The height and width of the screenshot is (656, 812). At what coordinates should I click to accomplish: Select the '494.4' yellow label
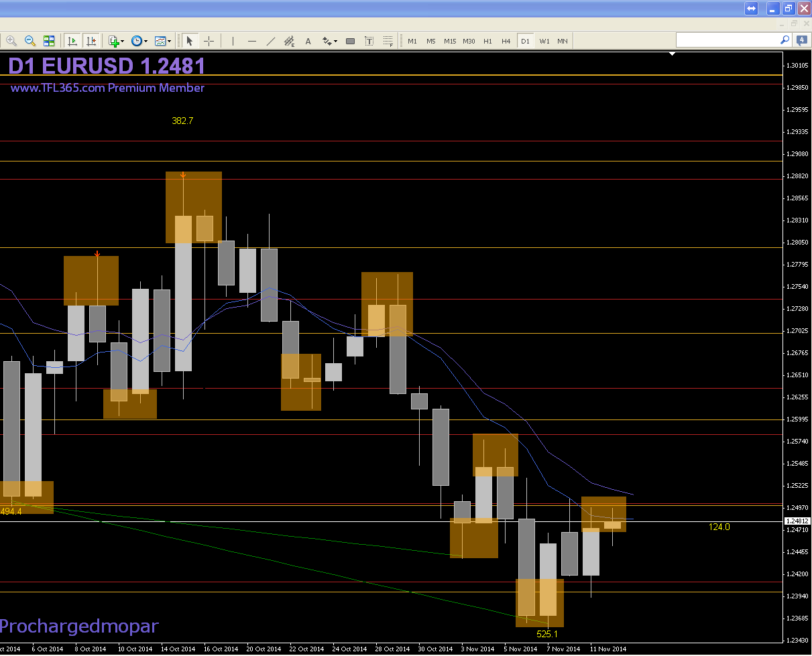coord(11,511)
